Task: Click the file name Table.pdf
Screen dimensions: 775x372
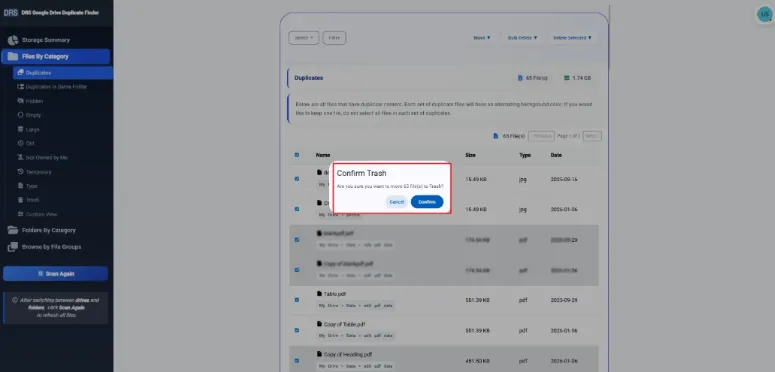Action: (x=335, y=294)
